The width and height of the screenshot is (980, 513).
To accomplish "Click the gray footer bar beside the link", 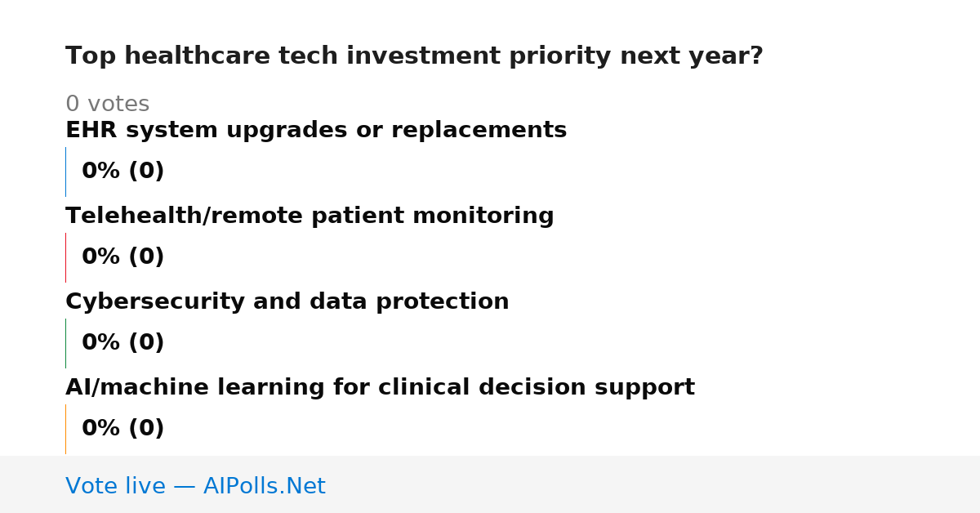I will click(x=653, y=484).
